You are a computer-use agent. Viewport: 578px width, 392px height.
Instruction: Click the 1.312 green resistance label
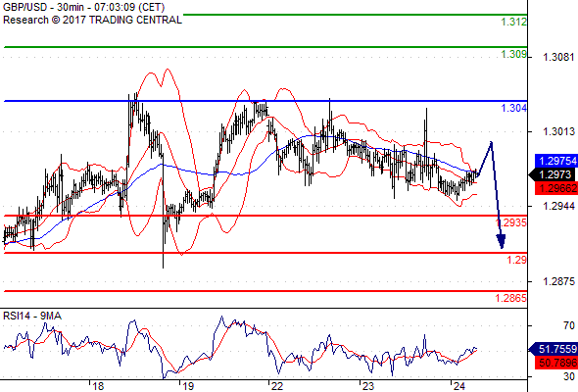pos(514,22)
